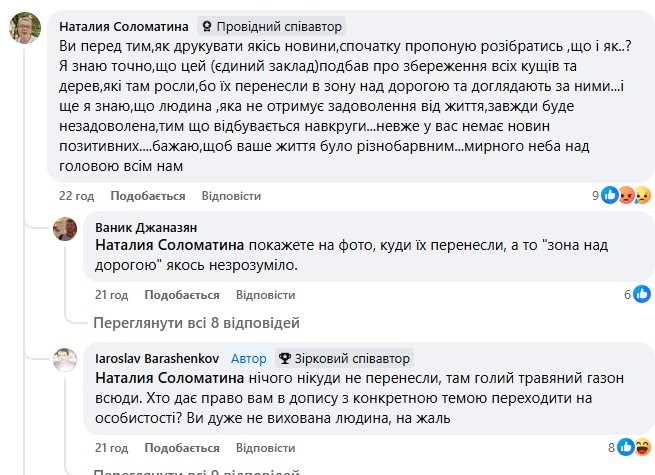Click Наталия Соломатина mention in Ваник's reply
The width and height of the screenshot is (655, 475).
(x=170, y=244)
